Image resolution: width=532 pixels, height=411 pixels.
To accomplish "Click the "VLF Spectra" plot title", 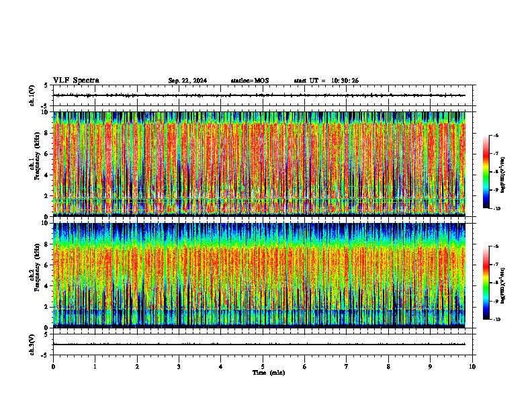I will pyautogui.click(x=76, y=81).
